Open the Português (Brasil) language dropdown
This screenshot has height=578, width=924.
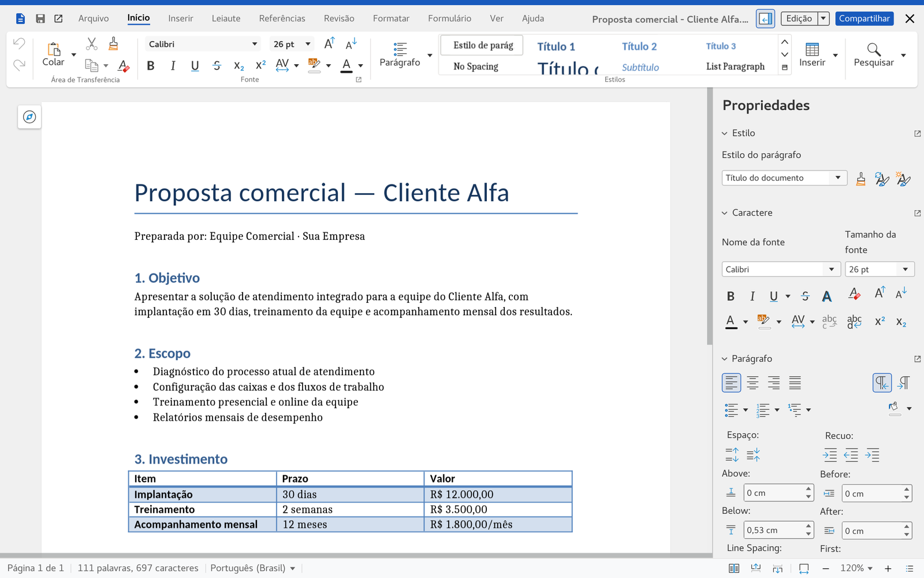pyautogui.click(x=253, y=568)
